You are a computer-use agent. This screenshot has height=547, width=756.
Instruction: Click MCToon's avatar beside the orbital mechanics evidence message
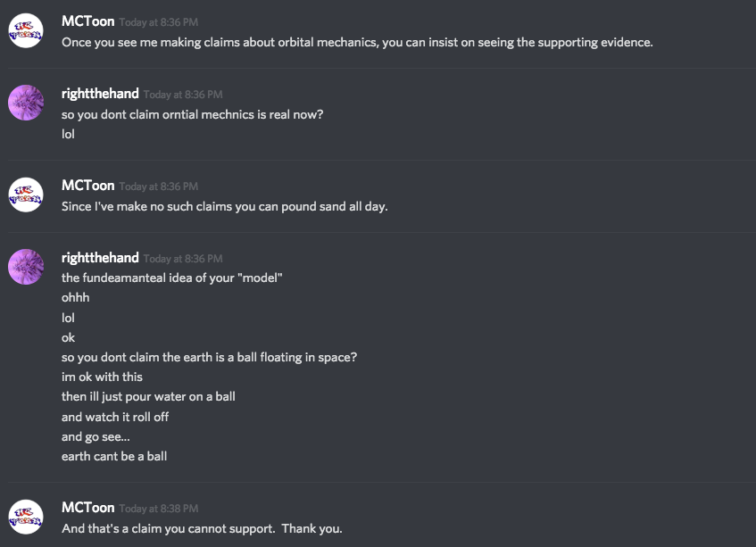26,30
